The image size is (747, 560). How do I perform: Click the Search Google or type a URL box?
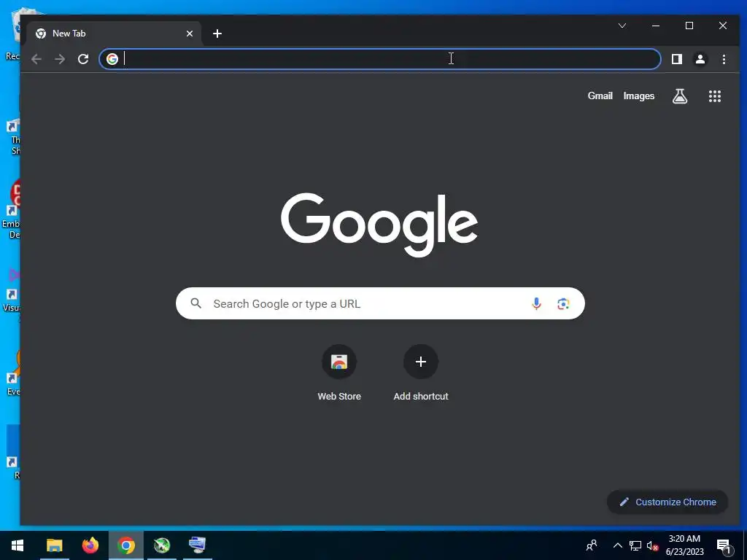click(x=380, y=303)
